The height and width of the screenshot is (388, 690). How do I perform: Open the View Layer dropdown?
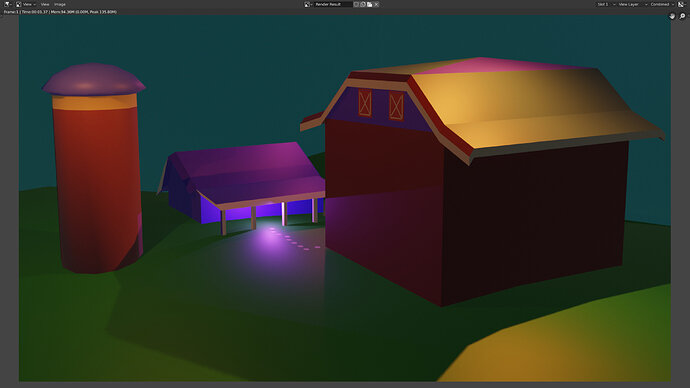coord(632,4)
